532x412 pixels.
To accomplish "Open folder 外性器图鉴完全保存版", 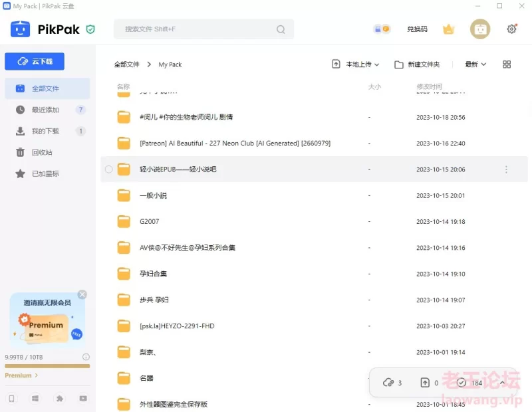I will tap(174, 404).
